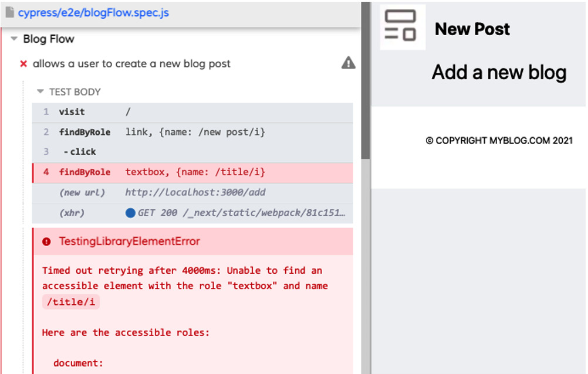This screenshot has width=588, height=374.
Task: Click the New Post navigation link in the preview
Action: (x=472, y=28)
